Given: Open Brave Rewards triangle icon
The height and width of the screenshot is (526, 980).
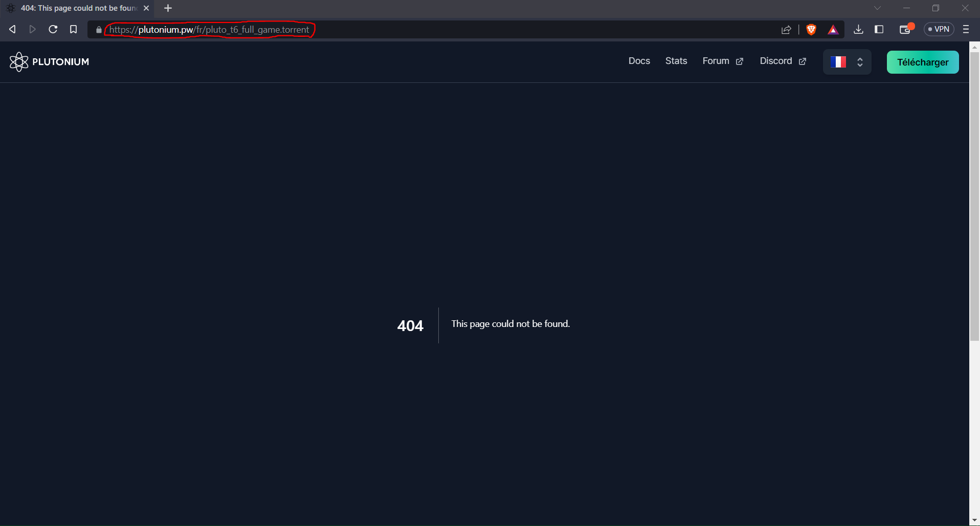Looking at the screenshot, I should [x=833, y=30].
